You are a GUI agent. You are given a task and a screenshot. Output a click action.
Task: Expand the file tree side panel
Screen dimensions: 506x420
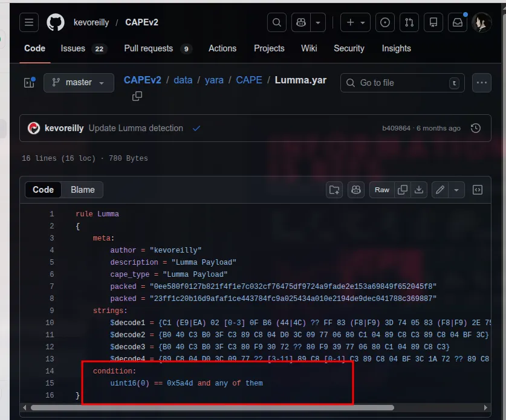(30, 83)
